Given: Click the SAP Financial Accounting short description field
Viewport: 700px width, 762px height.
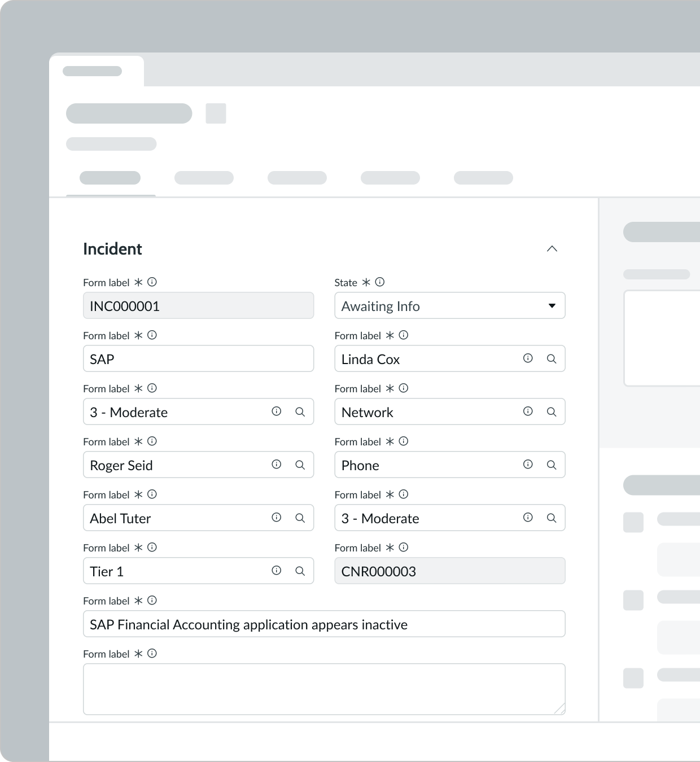Looking at the screenshot, I should pyautogui.click(x=324, y=624).
